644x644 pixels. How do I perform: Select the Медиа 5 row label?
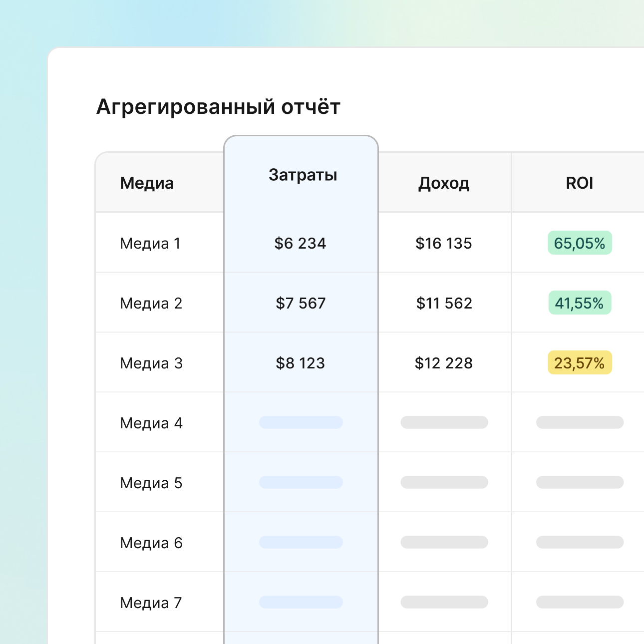(151, 483)
